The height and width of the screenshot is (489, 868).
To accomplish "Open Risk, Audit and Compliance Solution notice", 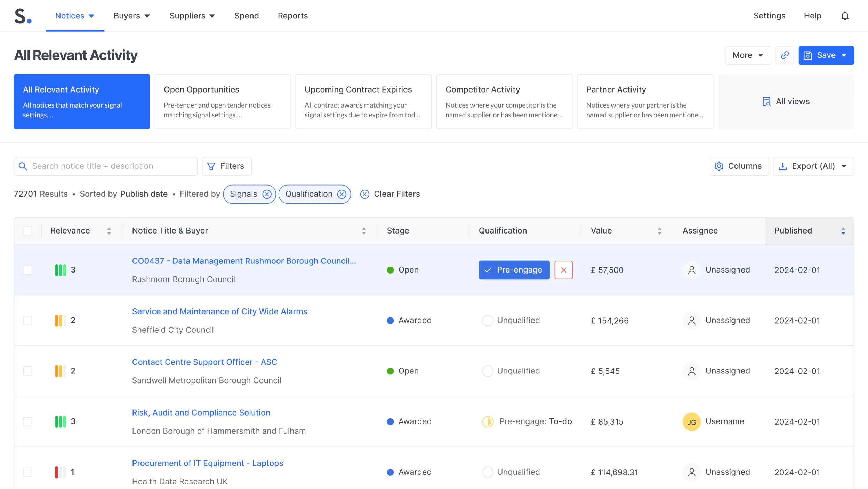I will tap(201, 413).
